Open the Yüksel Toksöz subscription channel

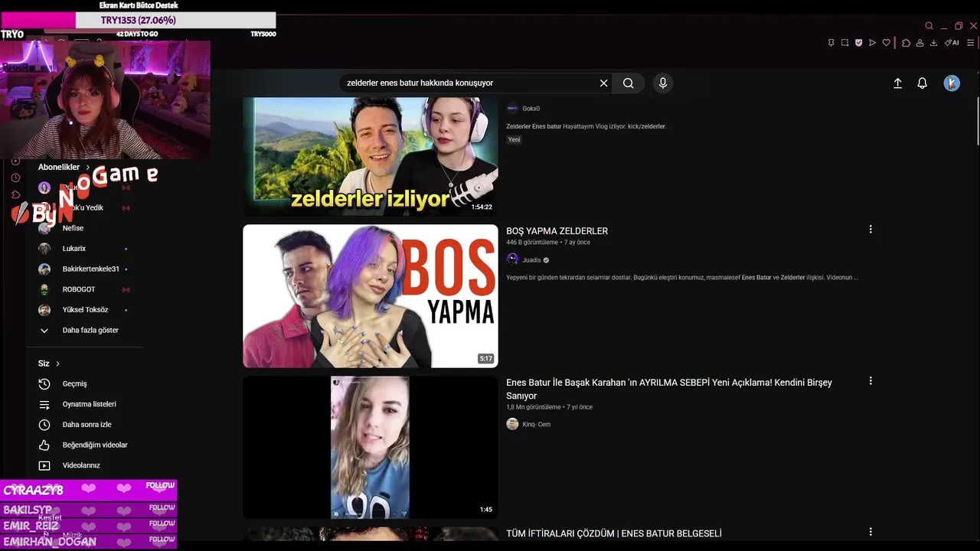pos(84,310)
